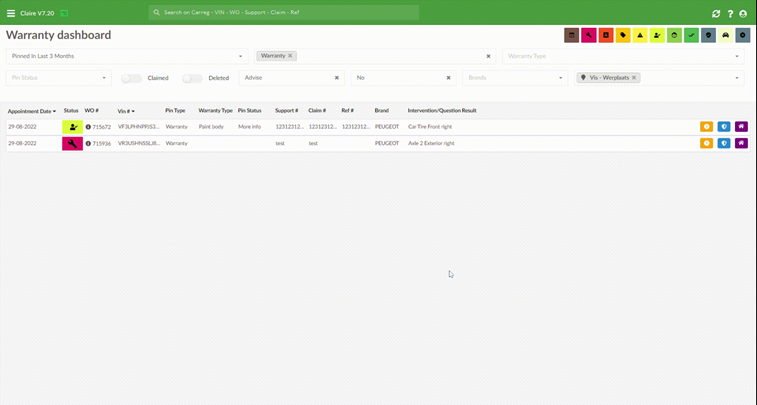Select the orange tag status filter icon
The image size is (757, 405).
coord(622,35)
